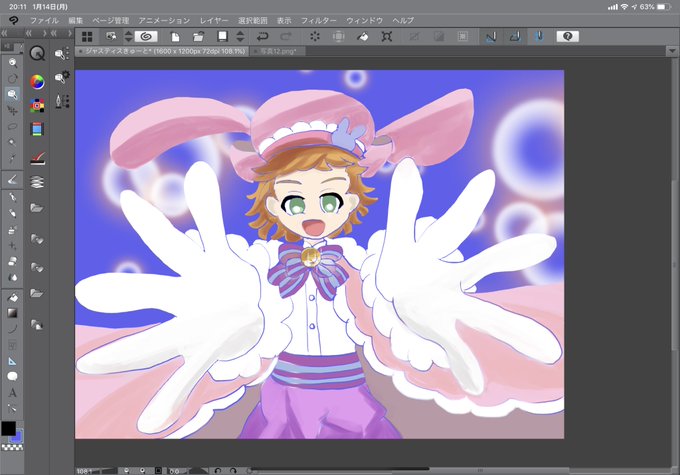This screenshot has width=680, height=475.
Task: Switch to the 写真12.png tab
Action: [278, 51]
